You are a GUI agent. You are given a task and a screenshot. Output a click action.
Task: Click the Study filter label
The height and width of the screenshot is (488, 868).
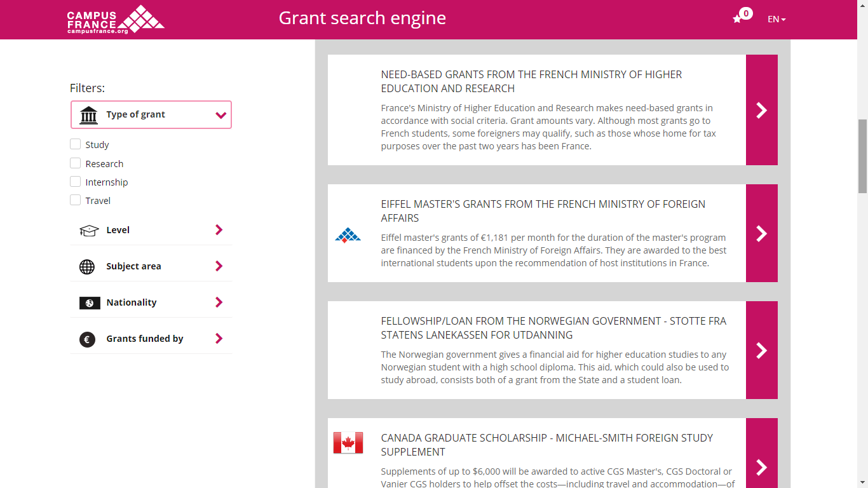97,145
